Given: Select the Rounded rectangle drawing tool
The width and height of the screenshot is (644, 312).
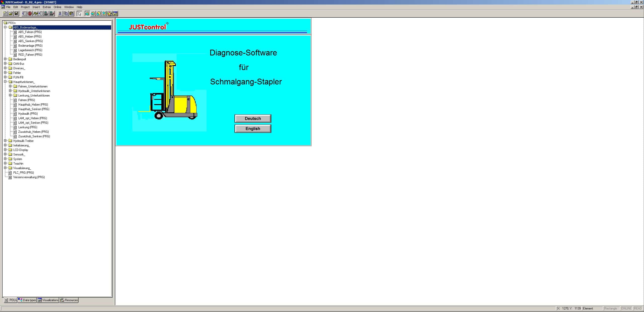Looking at the screenshot, I should 93,14.
